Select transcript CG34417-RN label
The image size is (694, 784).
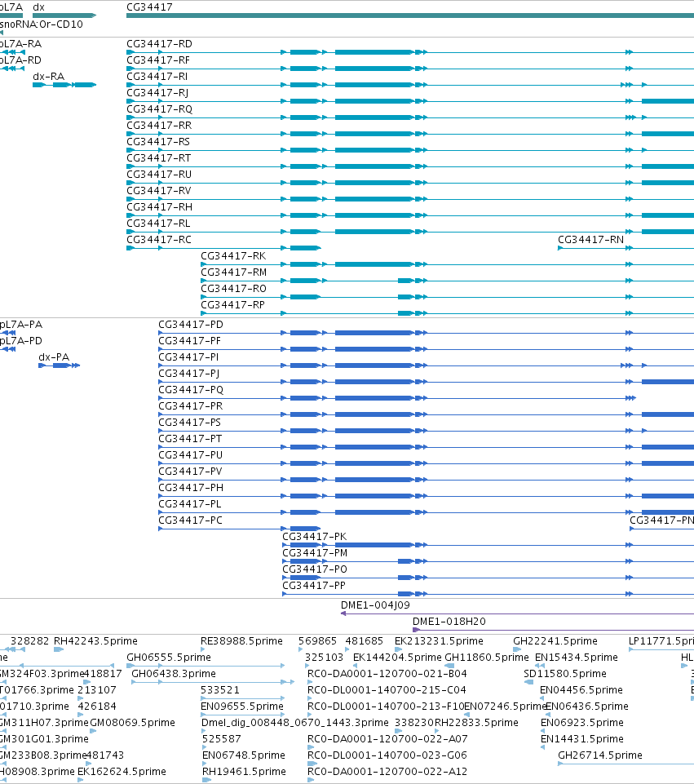click(x=591, y=240)
